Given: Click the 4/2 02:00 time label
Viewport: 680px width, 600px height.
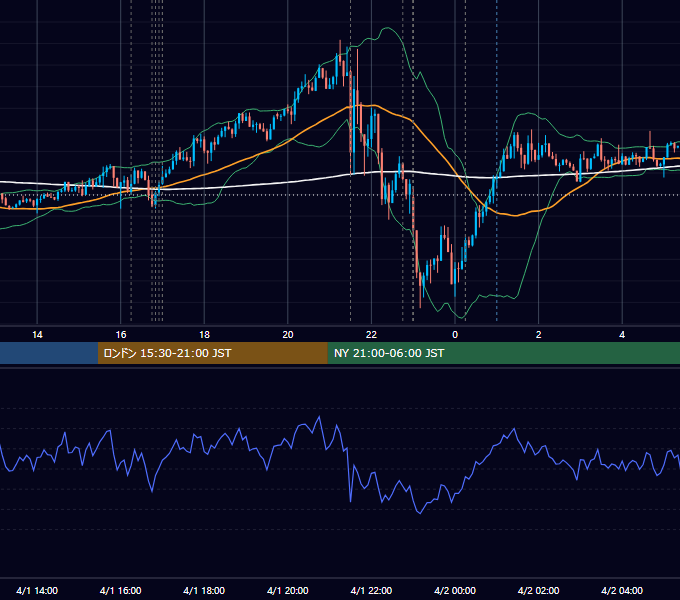Looking at the screenshot, I should tap(538, 590).
